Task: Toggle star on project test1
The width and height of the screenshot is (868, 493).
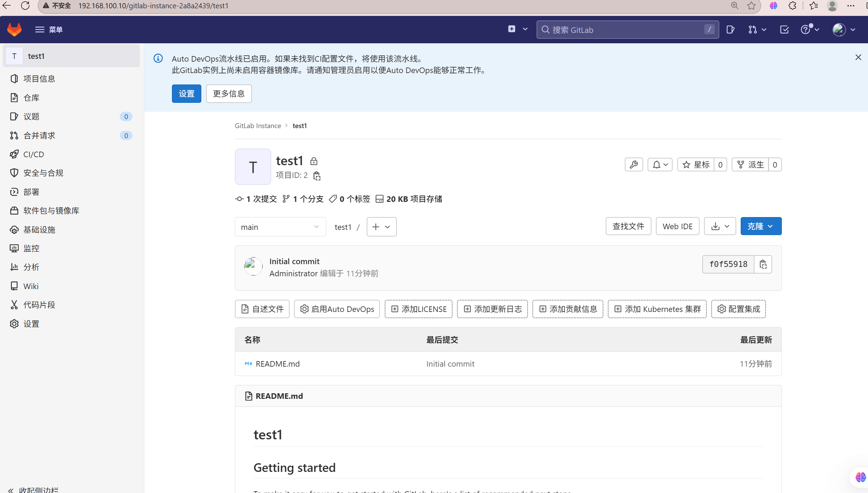Action: tap(696, 165)
